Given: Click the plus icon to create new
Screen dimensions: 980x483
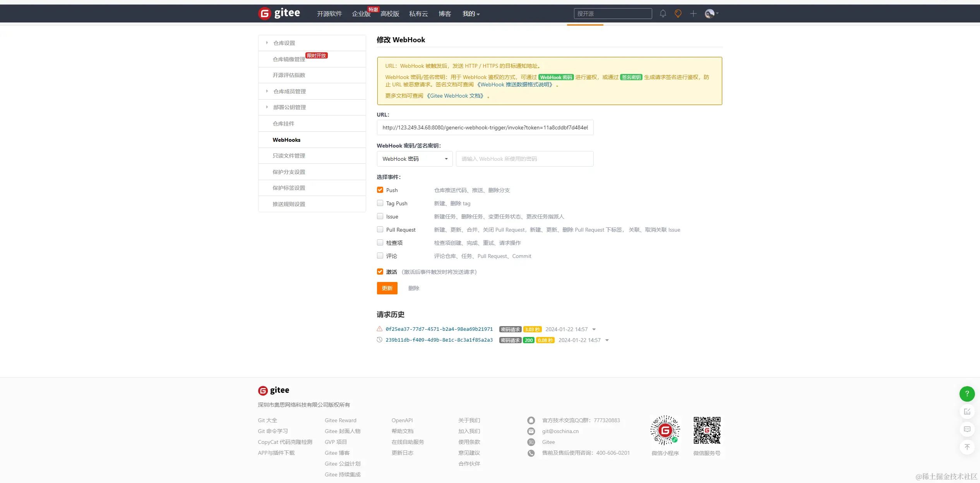Looking at the screenshot, I should pyautogui.click(x=693, y=14).
